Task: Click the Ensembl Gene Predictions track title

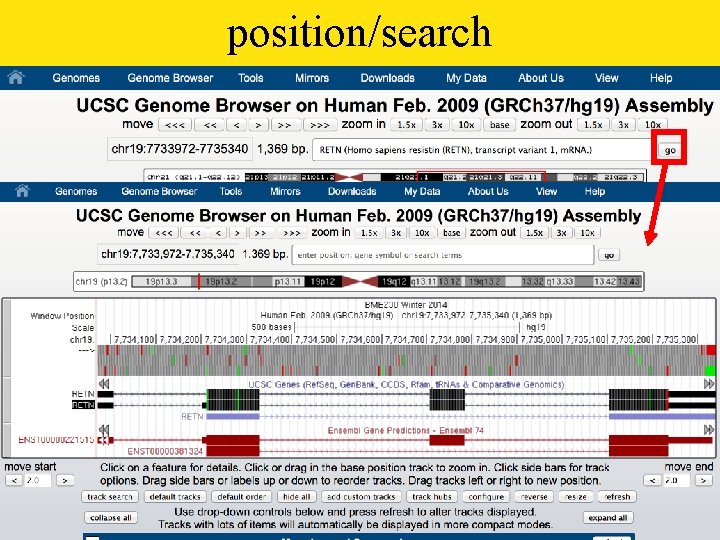Action: [x=406, y=430]
